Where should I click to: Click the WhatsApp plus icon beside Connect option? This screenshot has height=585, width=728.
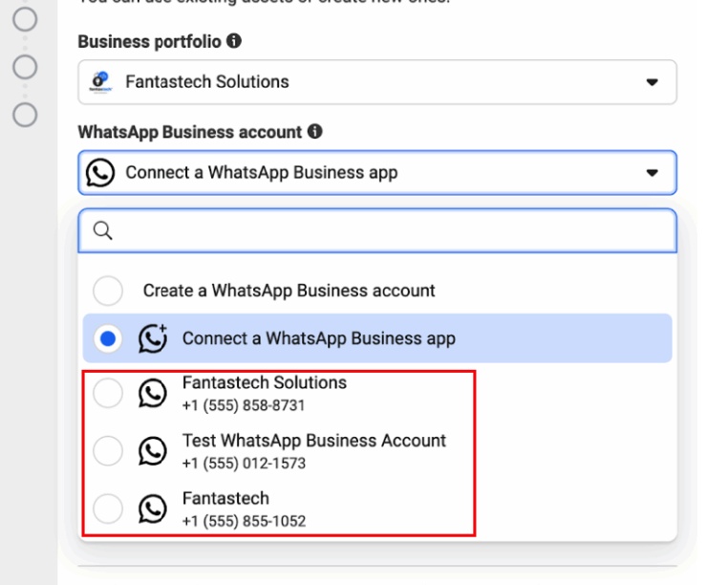coord(153,337)
